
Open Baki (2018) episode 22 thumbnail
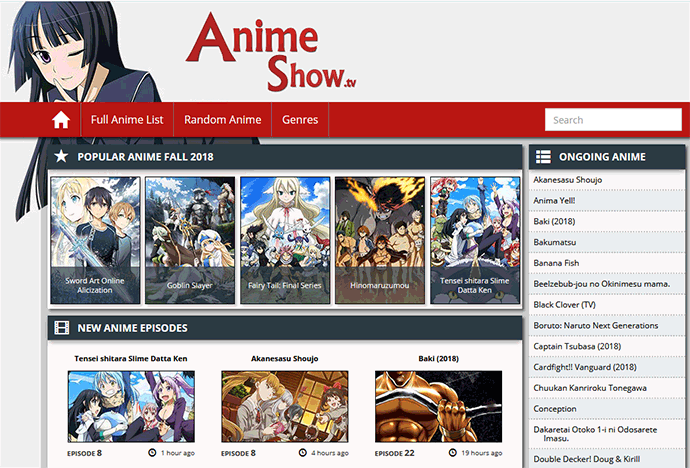click(438, 406)
